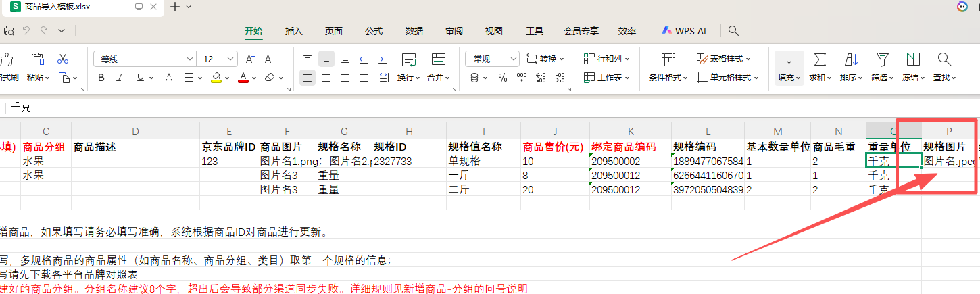980x294 pixels.
Task: Apply strikethrough formatting
Action: (x=168, y=78)
